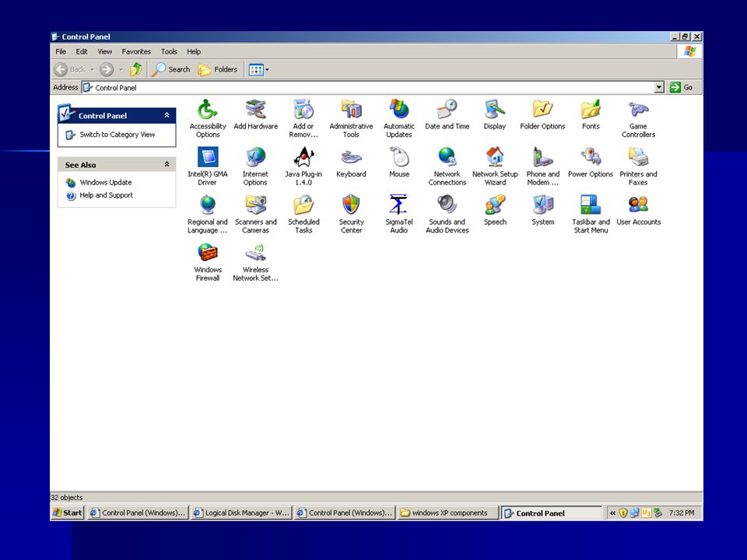Open the Accessibility Options icon
Viewport: 747px width, 560px height.
tap(208, 118)
